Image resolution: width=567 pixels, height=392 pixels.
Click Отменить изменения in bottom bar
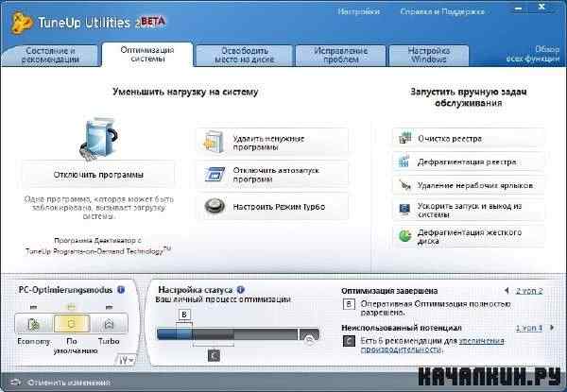click(x=69, y=383)
